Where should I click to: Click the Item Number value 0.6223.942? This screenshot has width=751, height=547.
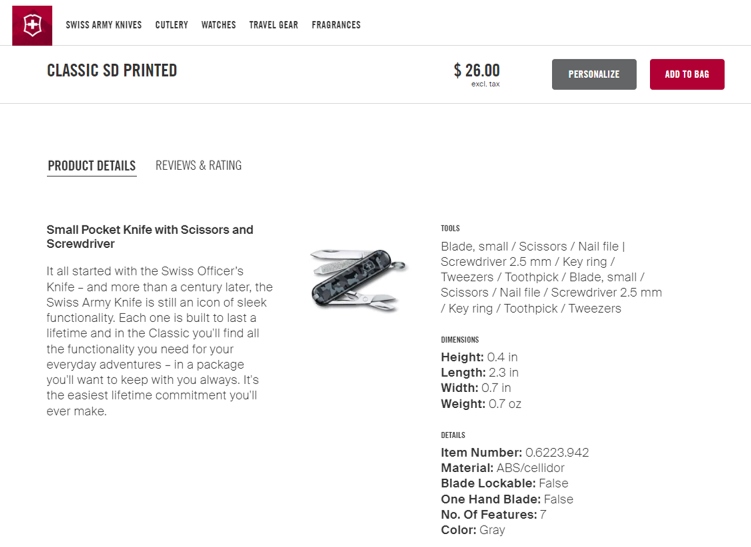click(x=557, y=453)
